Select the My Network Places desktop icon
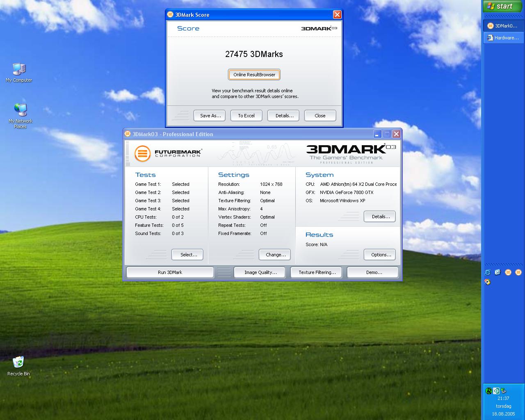This screenshot has height=420, width=525. click(x=20, y=116)
